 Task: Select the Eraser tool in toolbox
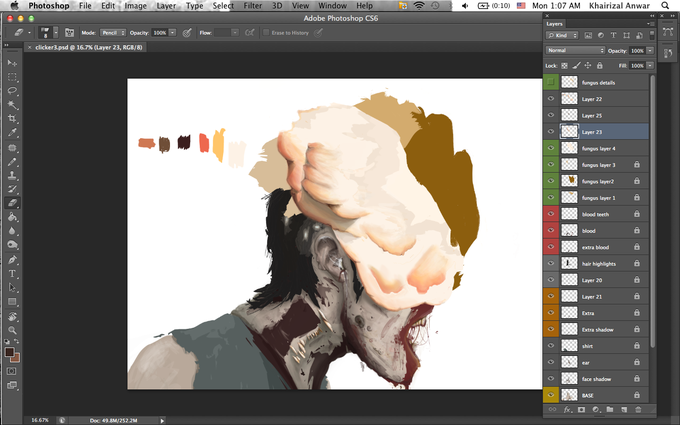(12, 203)
